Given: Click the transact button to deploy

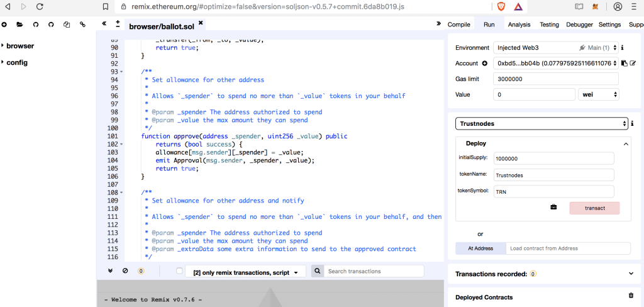Looking at the screenshot, I should (594, 208).
